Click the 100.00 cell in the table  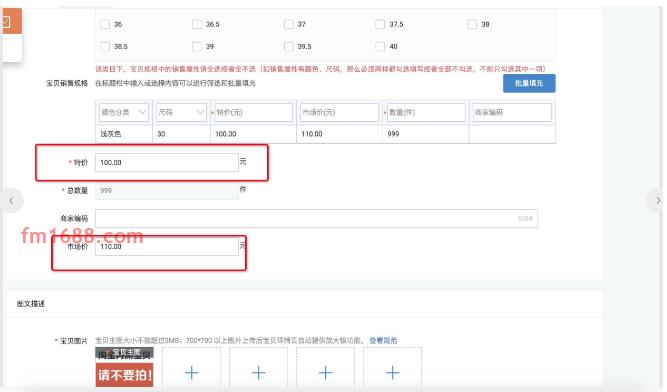click(253, 134)
